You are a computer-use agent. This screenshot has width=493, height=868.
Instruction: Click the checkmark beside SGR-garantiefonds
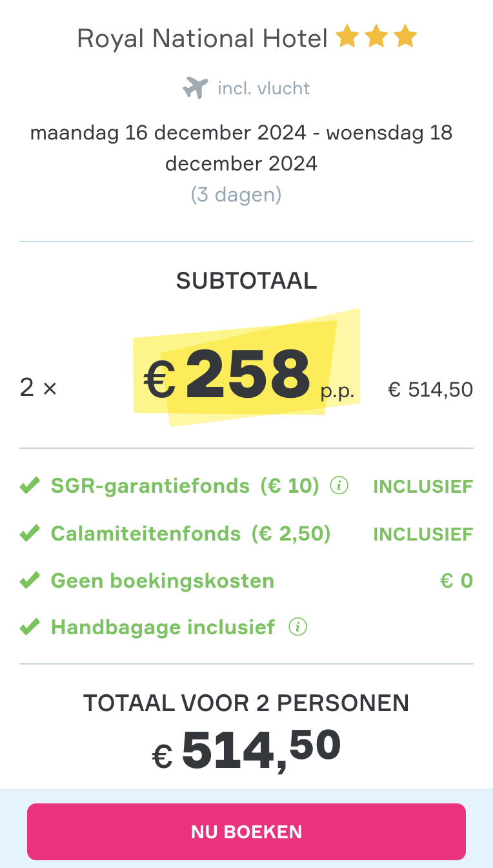click(30, 486)
